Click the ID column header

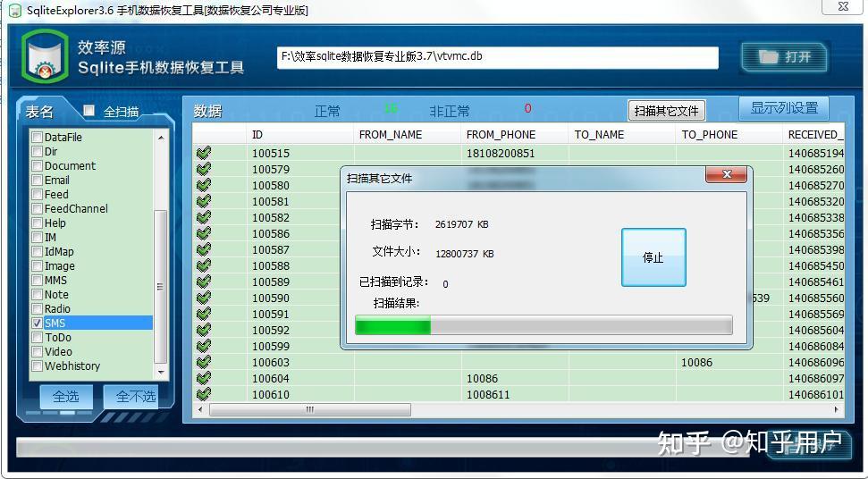tap(299, 134)
